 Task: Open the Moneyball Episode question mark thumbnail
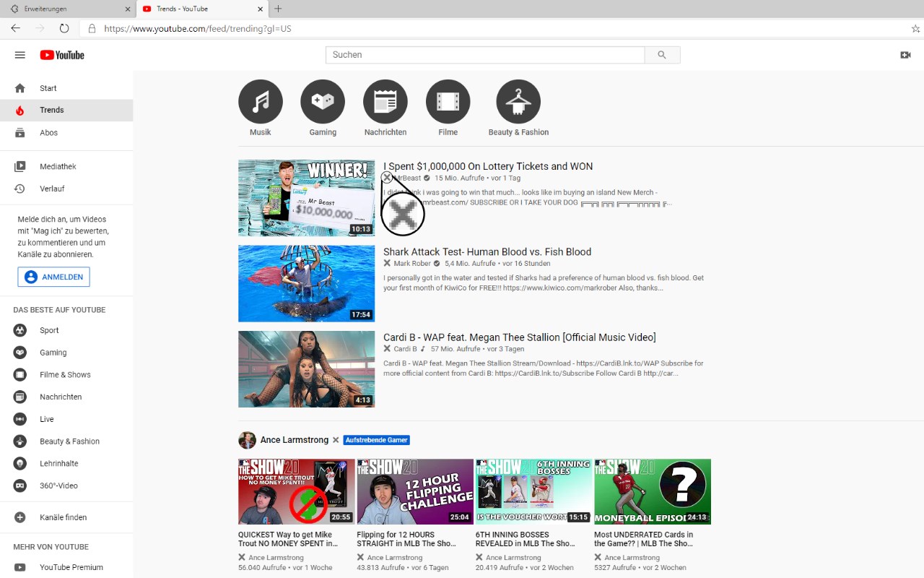pyautogui.click(x=653, y=491)
